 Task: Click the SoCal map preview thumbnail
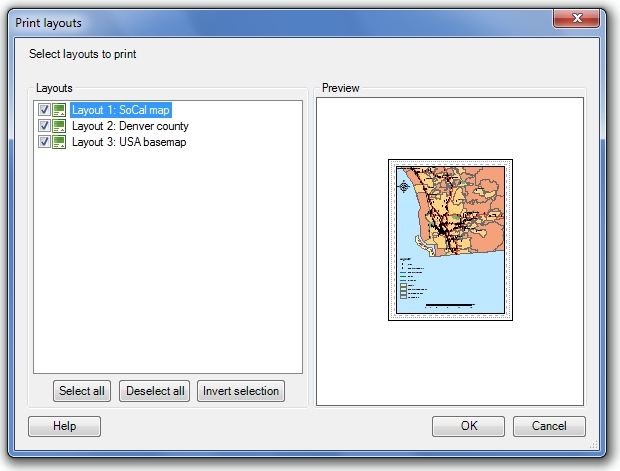(450, 240)
